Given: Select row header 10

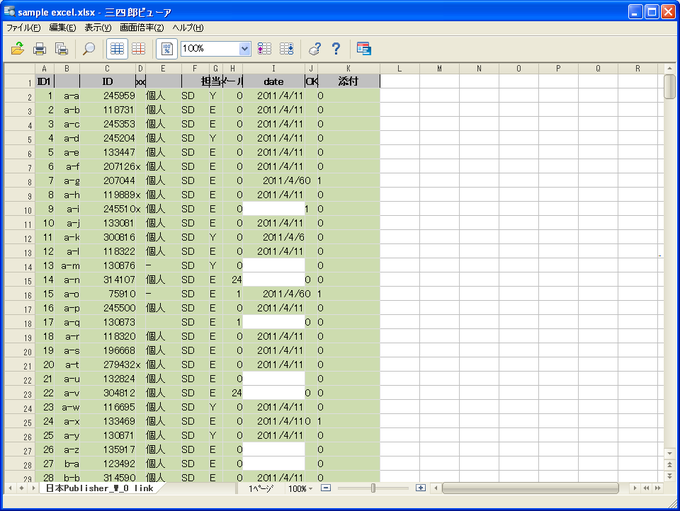Looking at the screenshot, I should pyautogui.click(x=20, y=210).
